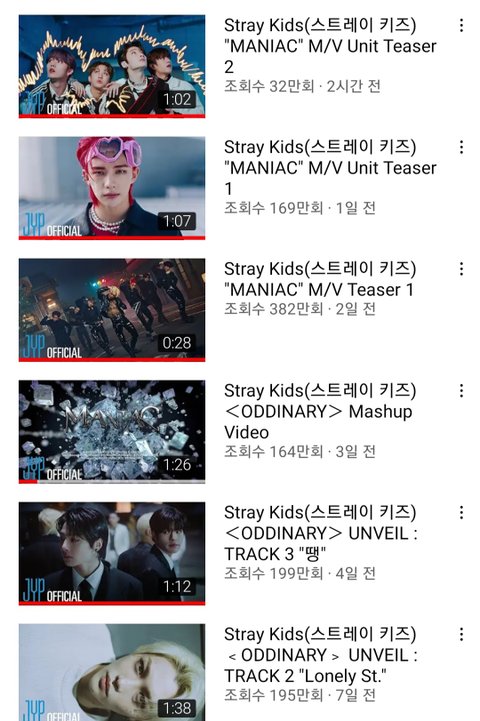This screenshot has height=721, width=480.
Task: Select the UNVEIL : TRACK 3 "땡" title
Action: click(x=321, y=533)
